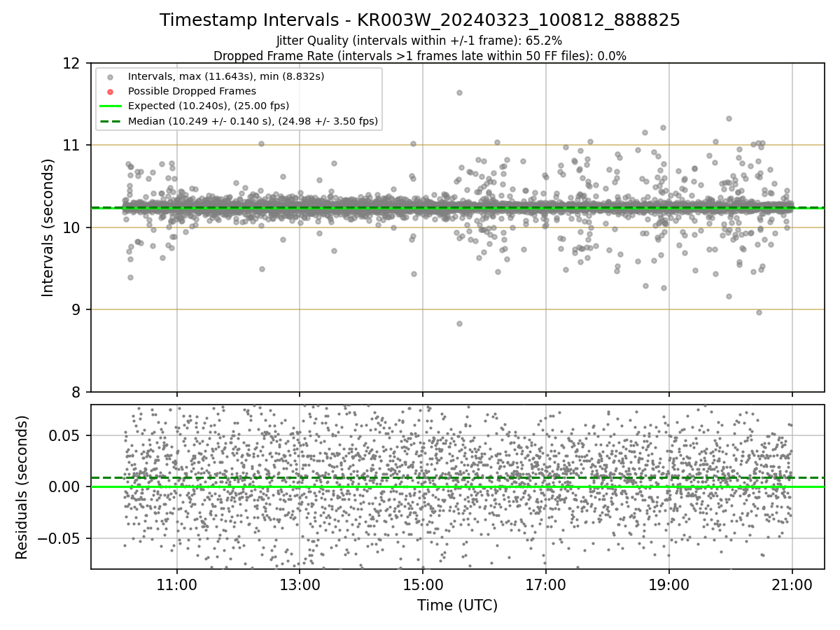
Task: Click the y-axis tick label 8
Action: [x=78, y=392]
